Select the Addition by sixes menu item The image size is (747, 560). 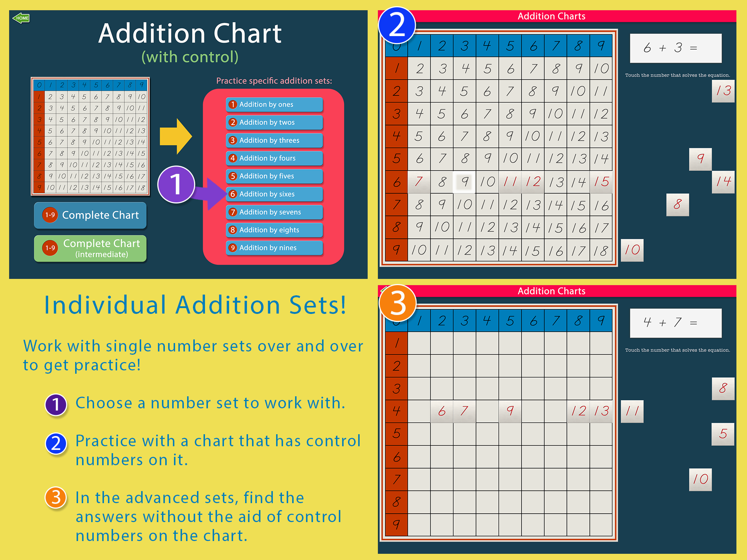tap(285, 197)
